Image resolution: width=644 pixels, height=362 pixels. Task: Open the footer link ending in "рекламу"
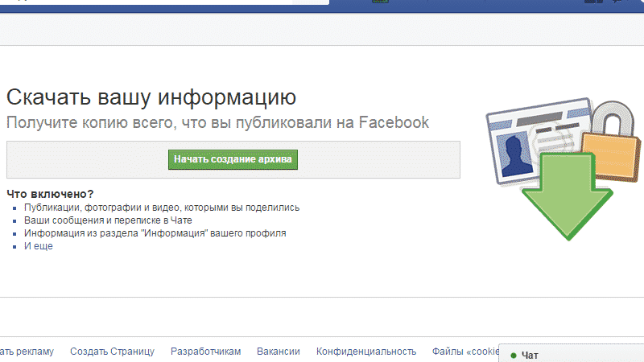pyautogui.click(x=27, y=352)
